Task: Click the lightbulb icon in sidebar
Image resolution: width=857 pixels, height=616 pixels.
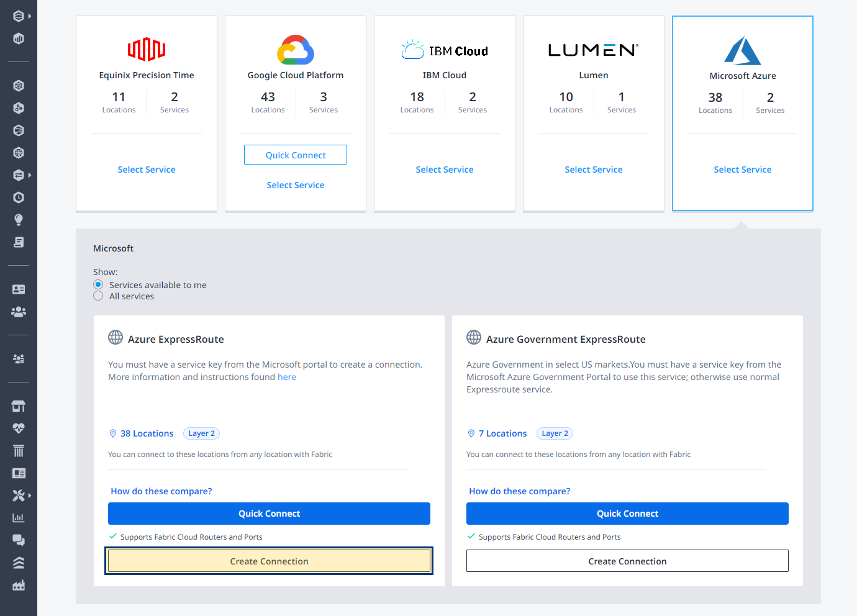Action: point(19,220)
